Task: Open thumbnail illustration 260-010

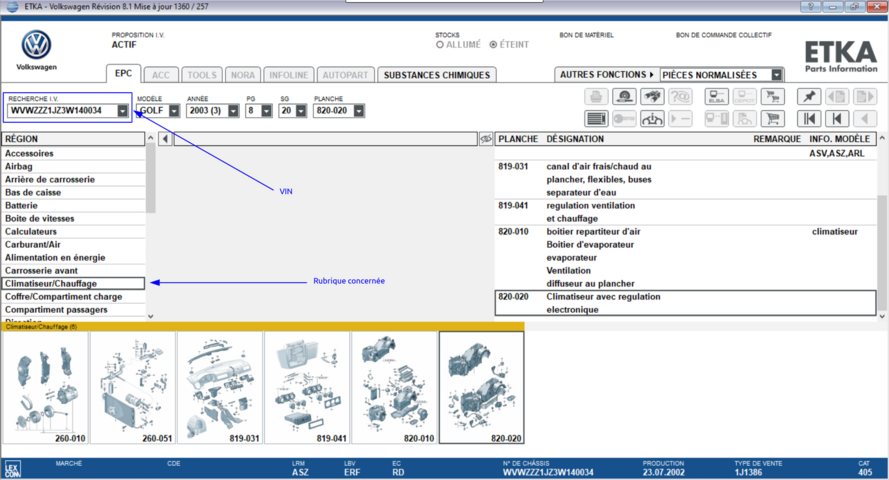Action: 45,388
